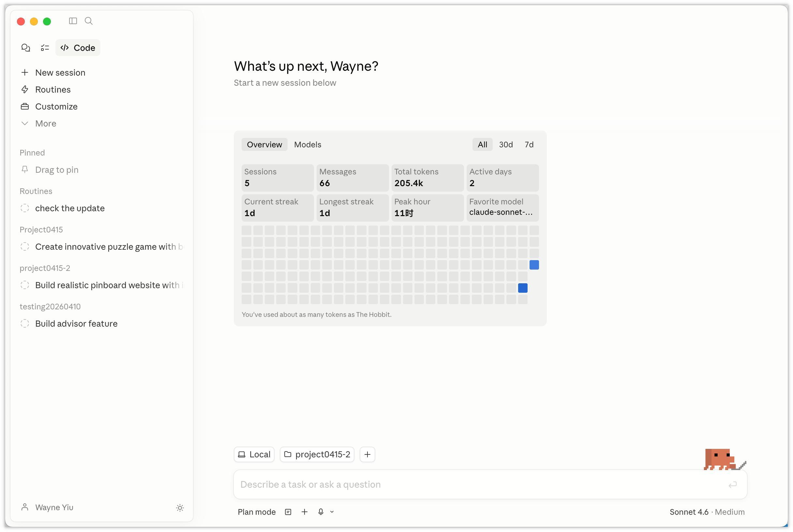Toggle Plan mode
793x532 pixels.
click(x=257, y=512)
